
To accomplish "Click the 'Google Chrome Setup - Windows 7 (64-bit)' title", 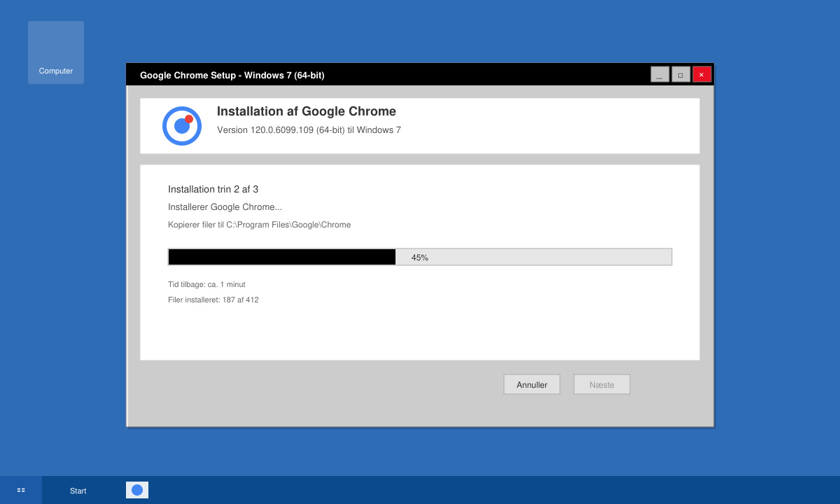I will click(232, 75).
